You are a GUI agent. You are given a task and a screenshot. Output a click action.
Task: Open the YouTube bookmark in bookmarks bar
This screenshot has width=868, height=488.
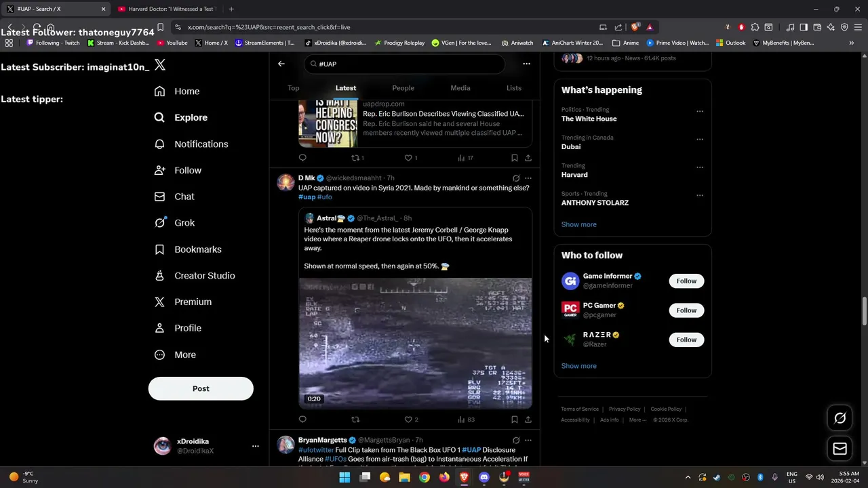pos(172,43)
